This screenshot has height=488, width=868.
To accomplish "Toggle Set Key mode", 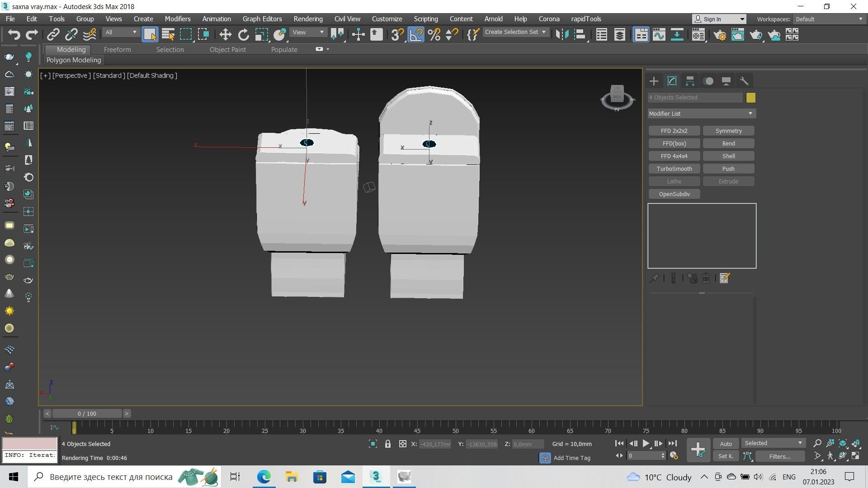I will click(x=726, y=456).
